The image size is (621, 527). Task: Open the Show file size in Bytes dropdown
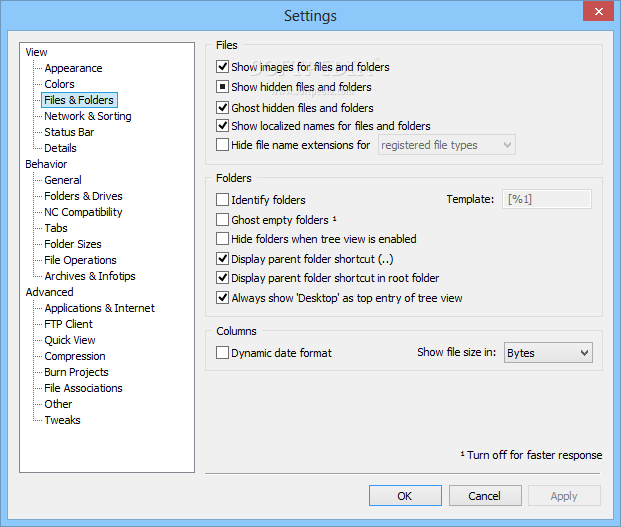[x=548, y=352]
